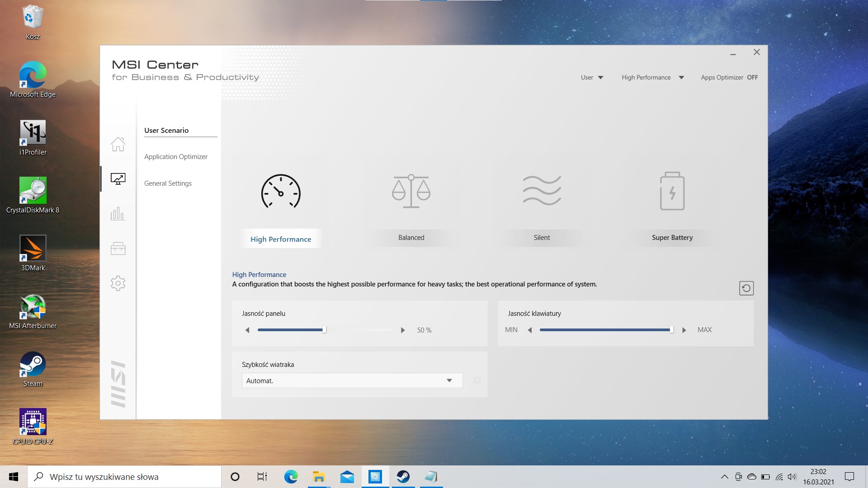Click the Balanced label button

[411, 238]
